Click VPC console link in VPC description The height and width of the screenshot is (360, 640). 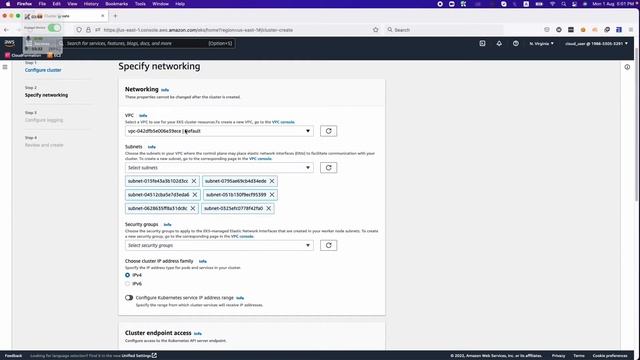(x=283, y=122)
